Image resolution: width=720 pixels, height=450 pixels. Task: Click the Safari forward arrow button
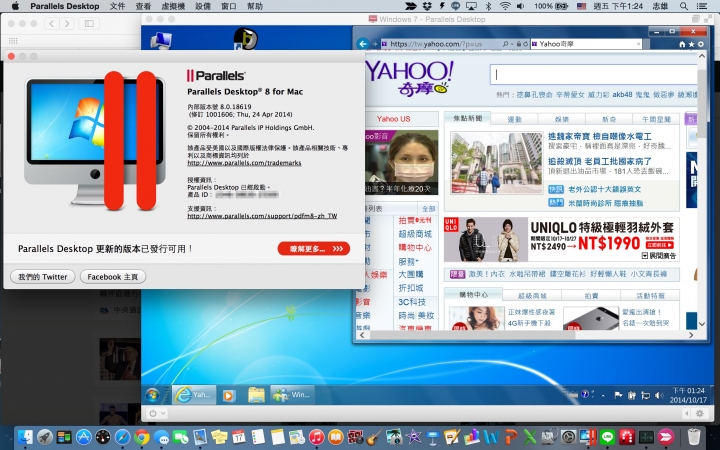coord(67,23)
